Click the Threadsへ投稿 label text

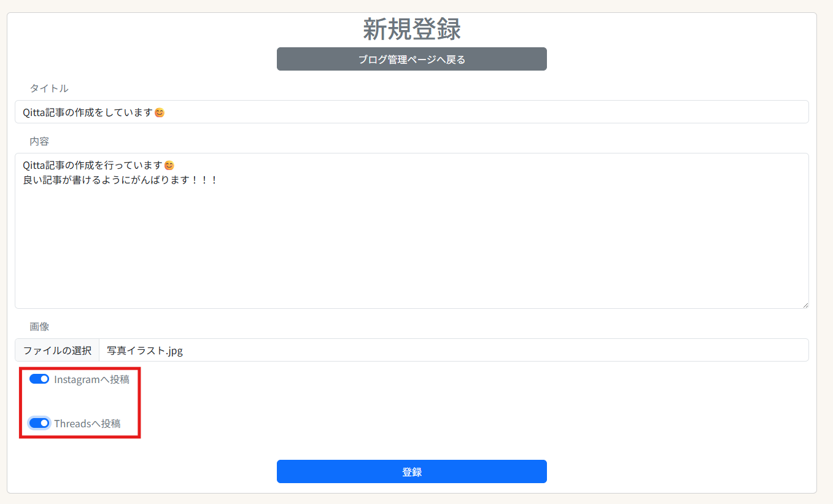(x=87, y=424)
